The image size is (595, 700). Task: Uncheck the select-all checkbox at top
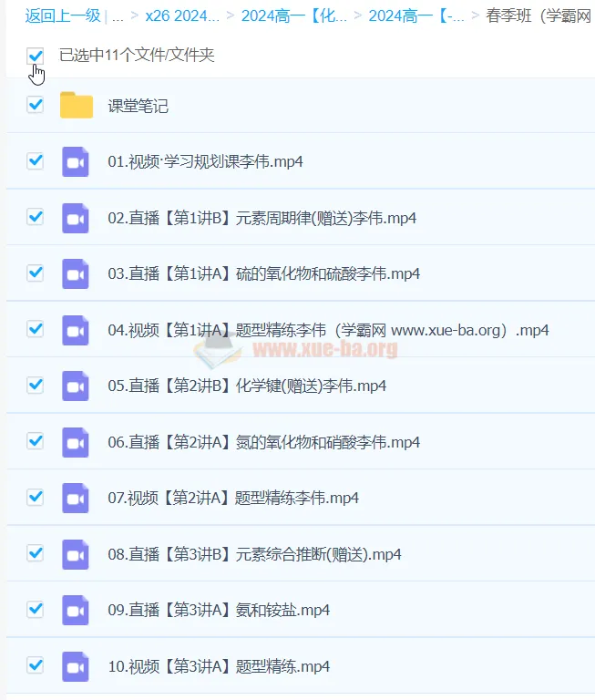pos(36,56)
